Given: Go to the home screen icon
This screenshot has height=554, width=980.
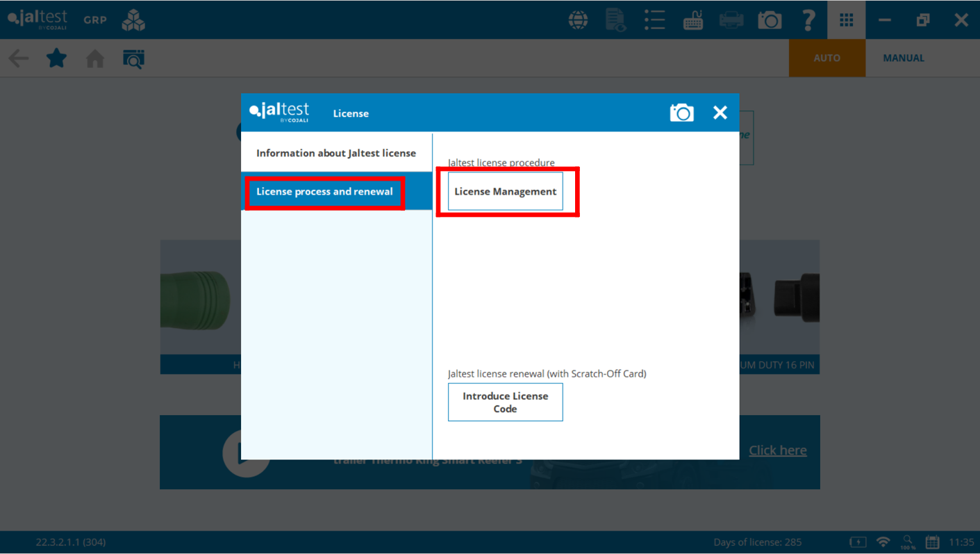Looking at the screenshot, I should click(95, 58).
